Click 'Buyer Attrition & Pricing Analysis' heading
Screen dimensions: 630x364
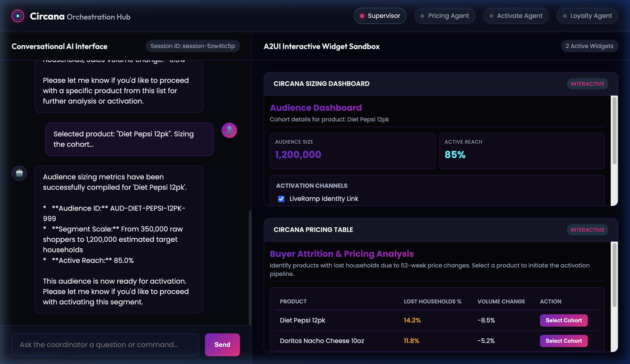[x=342, y=254]
